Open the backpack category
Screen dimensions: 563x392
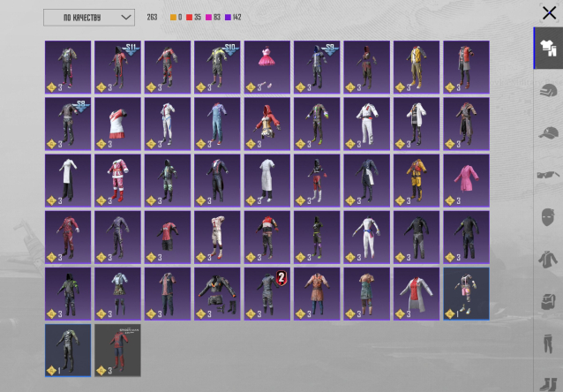(x=548, y=300)
